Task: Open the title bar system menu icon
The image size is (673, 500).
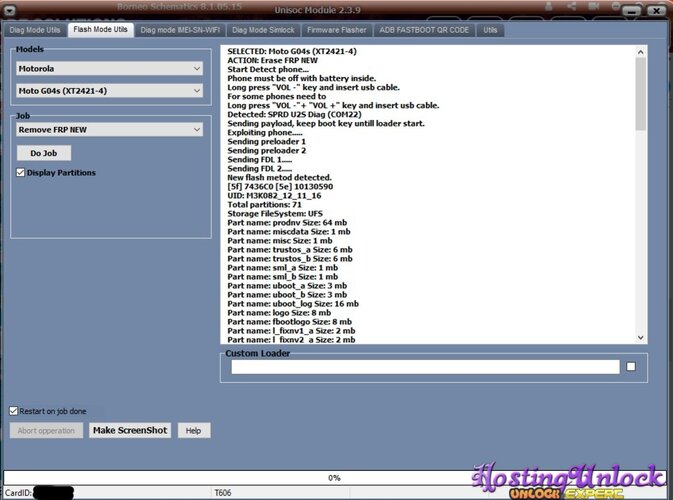Action: 9,10
